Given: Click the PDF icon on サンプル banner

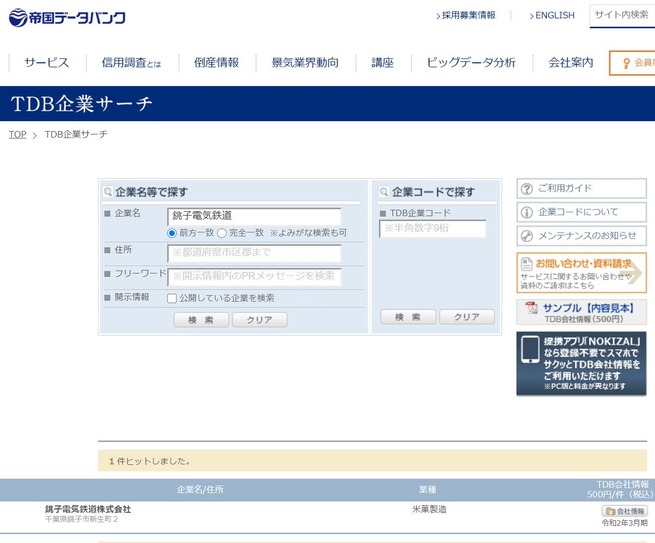Looking at the screenshot, I should point(532,307).
